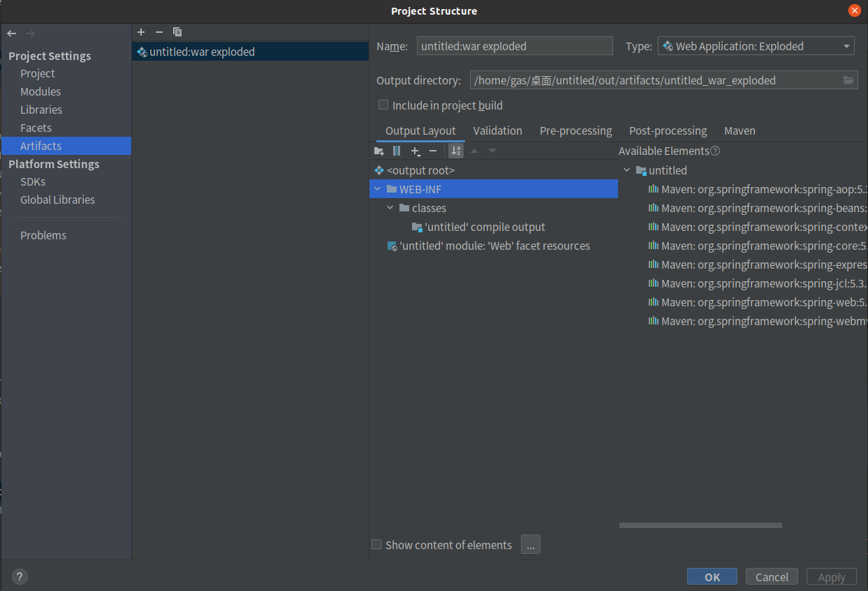Add a new artifact with plus icon
The height and width of the screenshot is (591, 868).
141,32
